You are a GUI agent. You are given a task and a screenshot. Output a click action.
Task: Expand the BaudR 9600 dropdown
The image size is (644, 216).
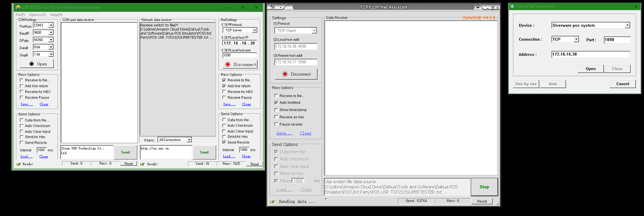click(51, 33)
